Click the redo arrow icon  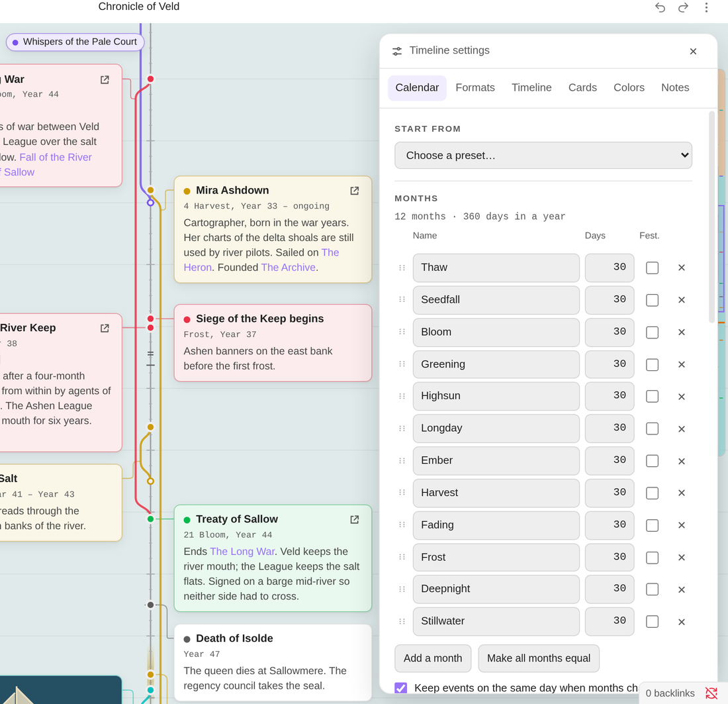683,7
